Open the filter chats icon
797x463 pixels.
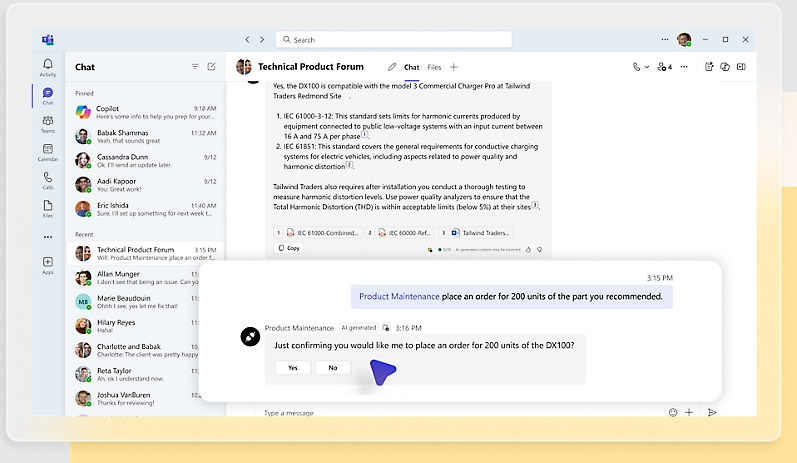[x=195, y=67]
